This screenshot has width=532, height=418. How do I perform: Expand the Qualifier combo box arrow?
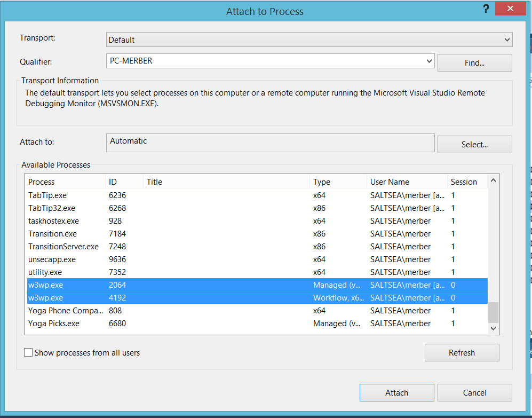(x=429, y=61)
